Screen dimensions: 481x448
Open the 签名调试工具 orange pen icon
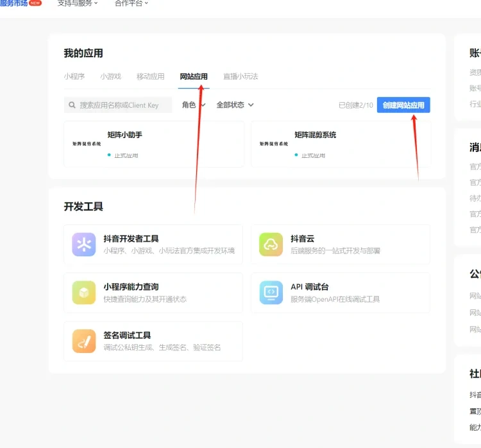coord(84,341)
